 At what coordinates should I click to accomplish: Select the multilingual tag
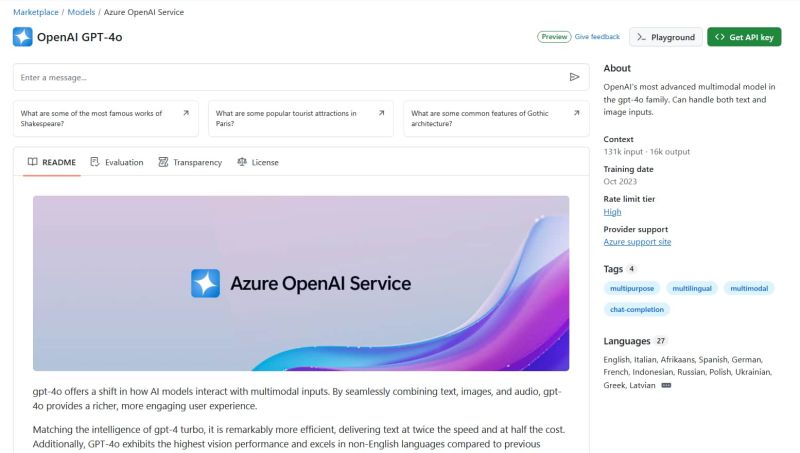[x=692, y=288]
